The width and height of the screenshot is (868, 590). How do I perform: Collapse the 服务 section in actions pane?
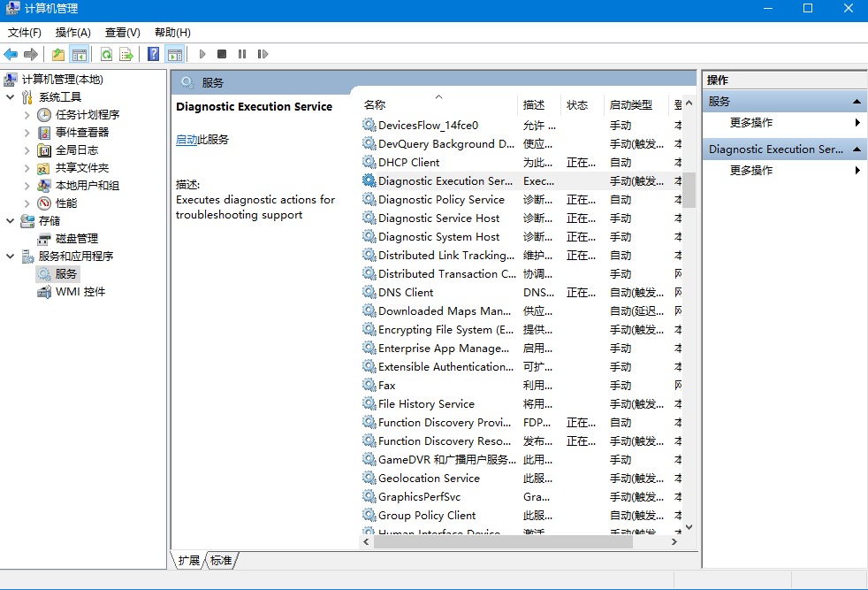click(857, 102)
